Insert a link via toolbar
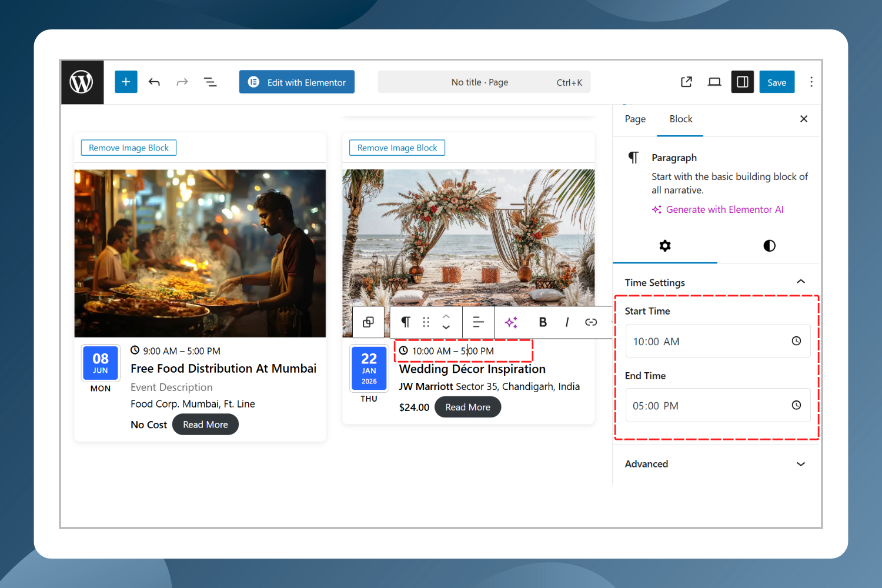Viewport: 882px width, 588px height. pyautogui.click(x=591, y=322)
